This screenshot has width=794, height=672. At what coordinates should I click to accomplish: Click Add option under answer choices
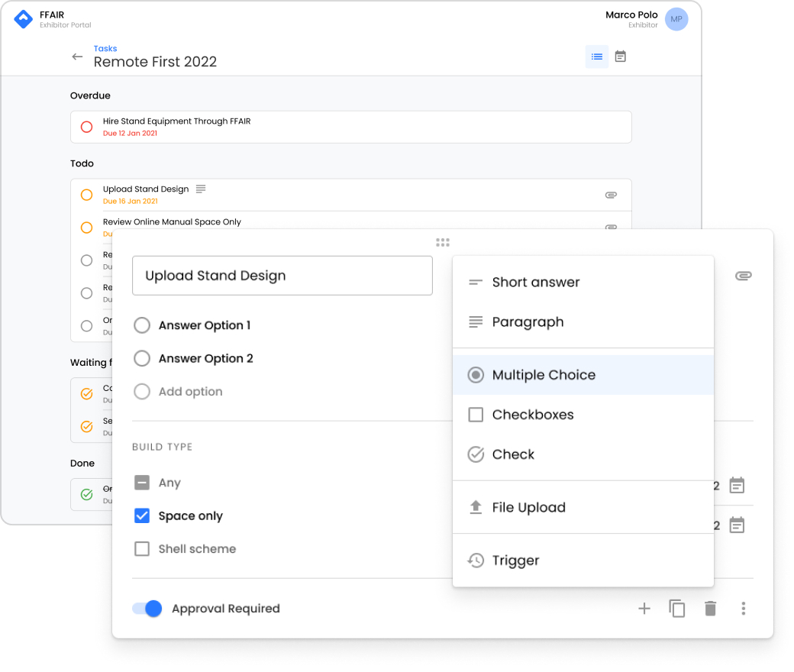click(190, 392)
